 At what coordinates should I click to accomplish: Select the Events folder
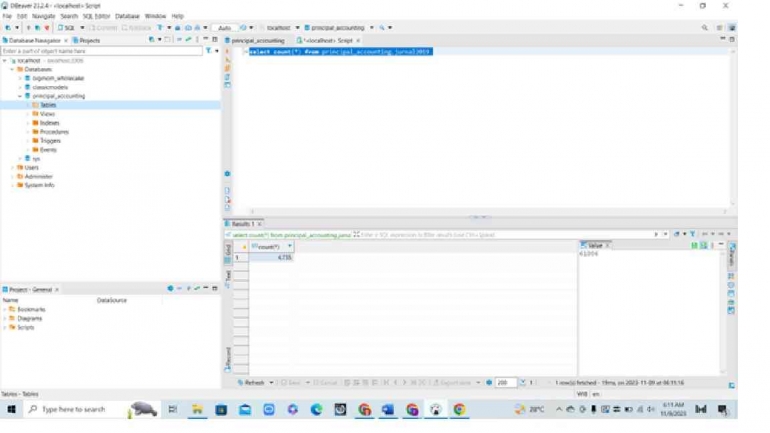[48, 150]
